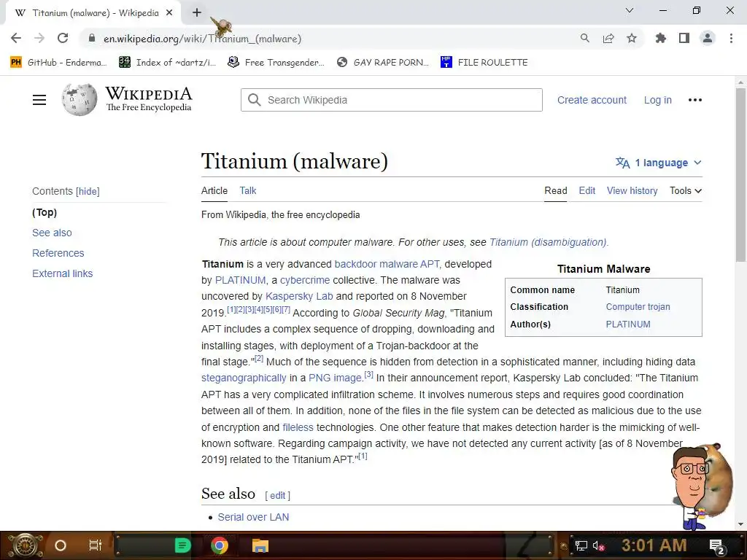Reload the Wikipedia page
Image resolution: width=747 pixels, height=560 pixels.
click(63, 38)
